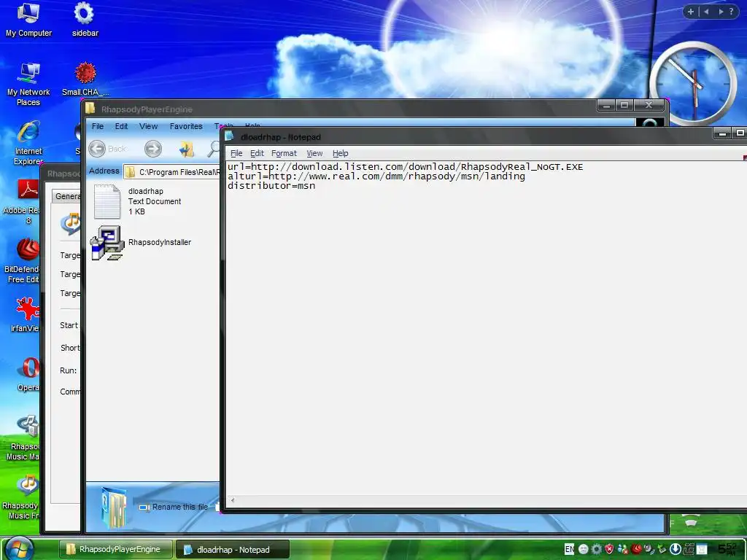Click in the Notepad text at distributor=msn
The height and width of the screenshot is (560, 747).
point(271,186)
